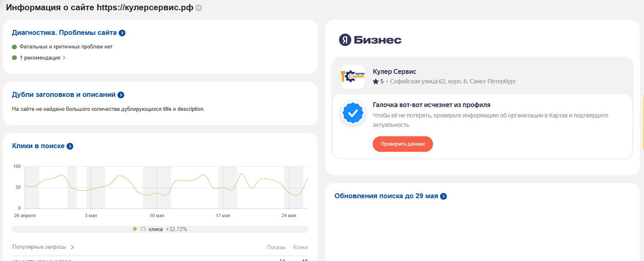The width and height of the screenshot is (644, 261).
Task: Click the Фатальных и критичных проблем нет status
Action: click(66, 47)
